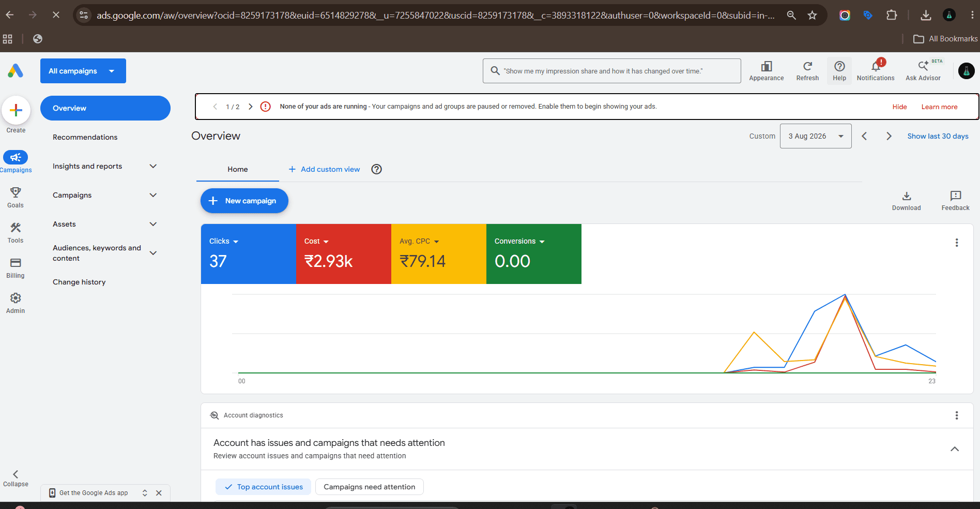Close the Get Google Ads app banner
Image resolution: width=980 pixels, height=509 pixels.
coord(159,493)
